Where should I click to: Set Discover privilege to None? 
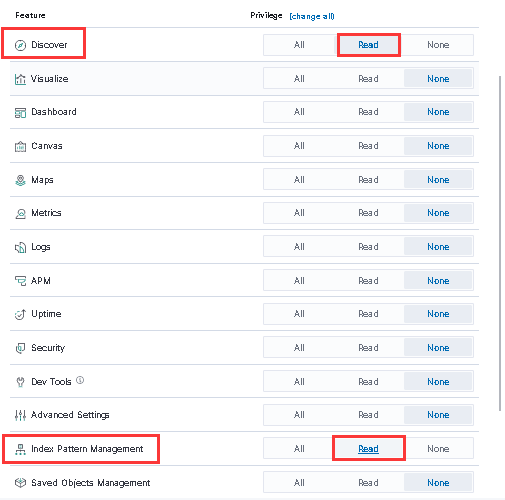click(438, 45)
